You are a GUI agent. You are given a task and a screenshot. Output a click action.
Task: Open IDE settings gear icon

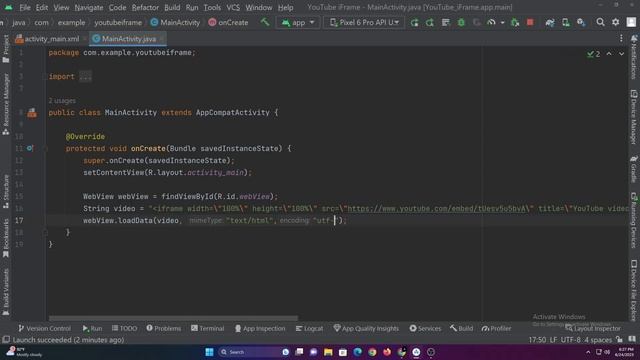(x=616, y=22)
